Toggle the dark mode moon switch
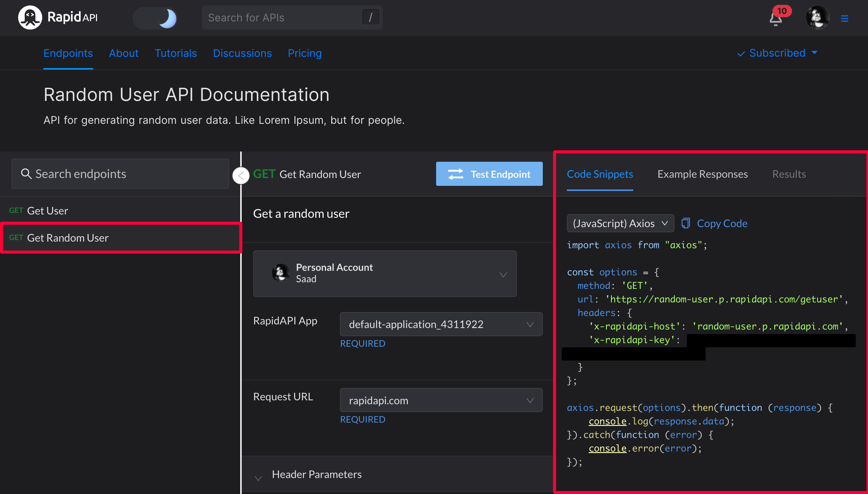 click(x=156, y=18)
